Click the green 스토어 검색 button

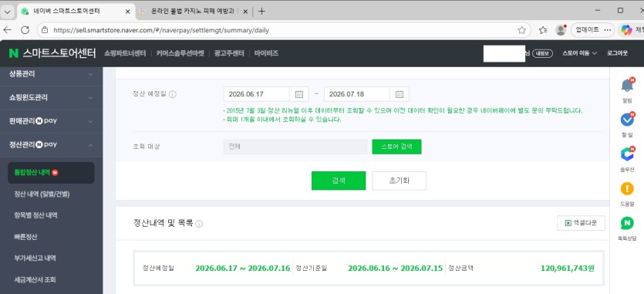click(396, 147)
